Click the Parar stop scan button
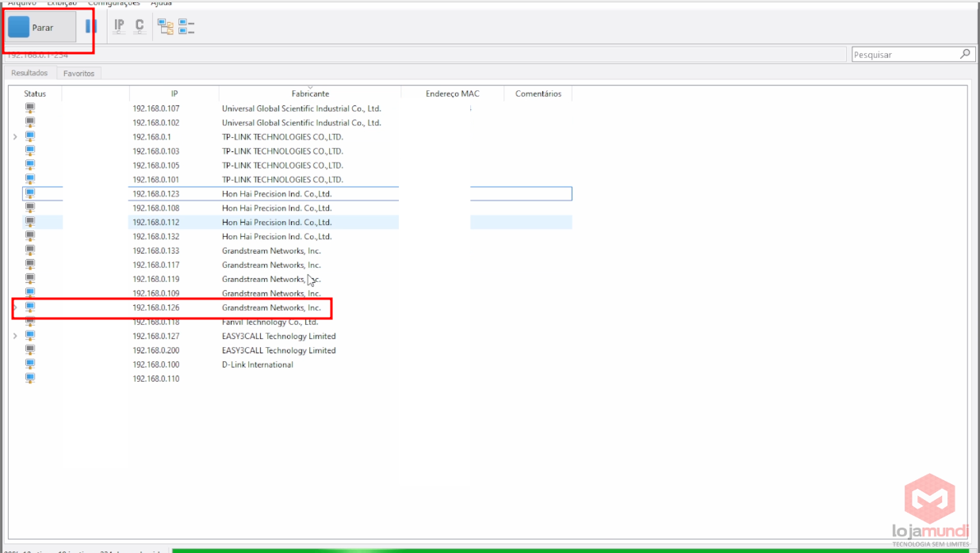Image resolution: width=980 pixels, height=553 pixels. (x=42, y=27)
